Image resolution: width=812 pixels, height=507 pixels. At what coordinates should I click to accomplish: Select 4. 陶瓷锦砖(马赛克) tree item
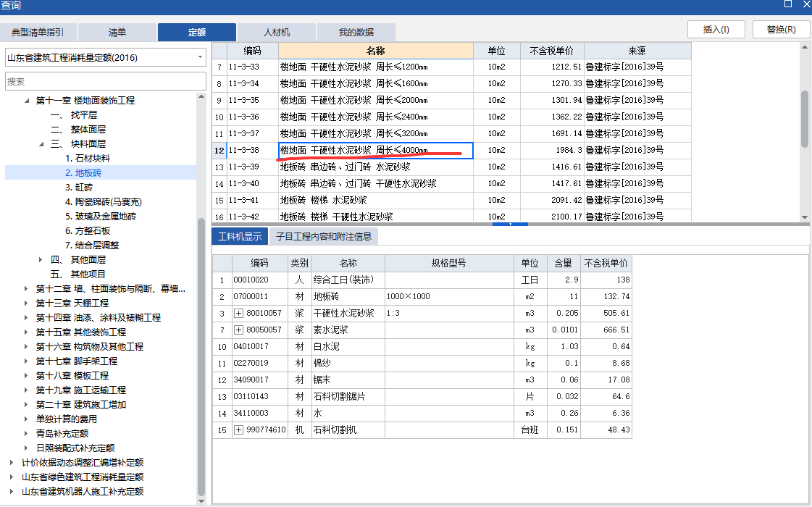pos(103,202)
